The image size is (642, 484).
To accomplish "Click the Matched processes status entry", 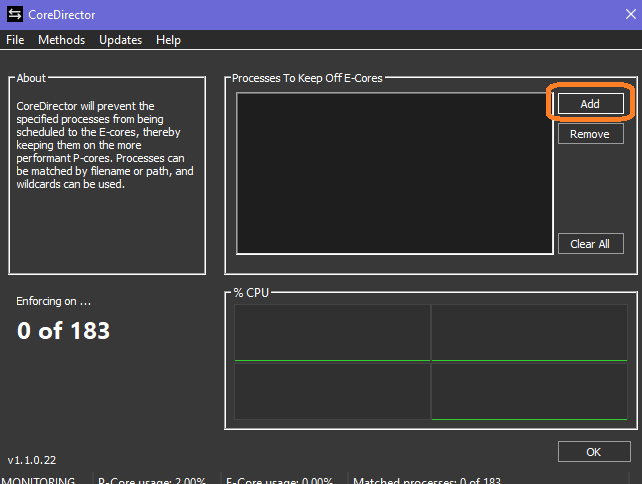I will tap(427, 480).
